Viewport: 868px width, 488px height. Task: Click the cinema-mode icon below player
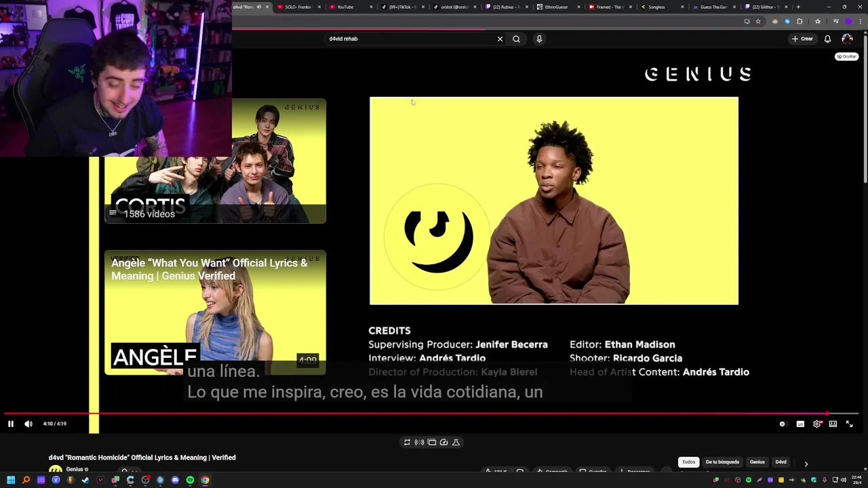[x=431, y=442]
